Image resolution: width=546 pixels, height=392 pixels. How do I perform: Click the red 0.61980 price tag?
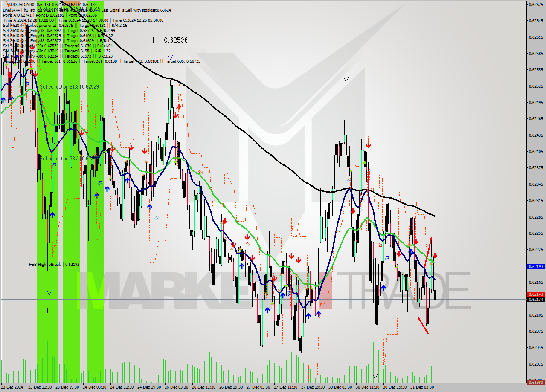pos(535,382)
